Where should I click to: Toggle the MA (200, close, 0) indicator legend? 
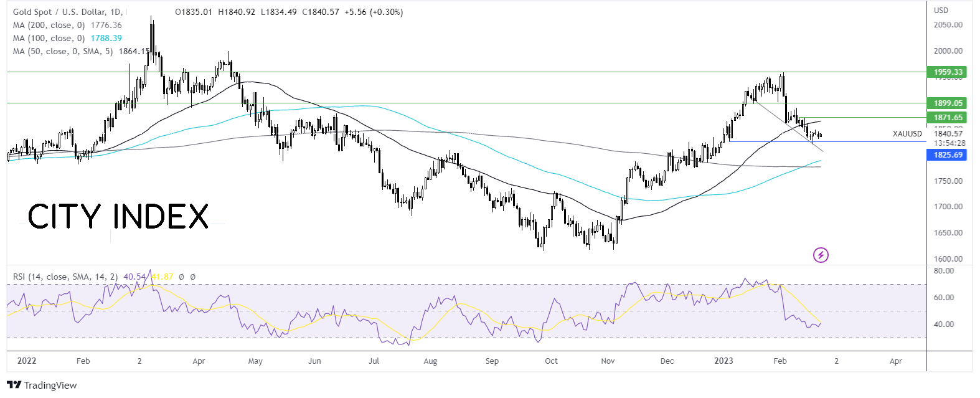(49, 26)
